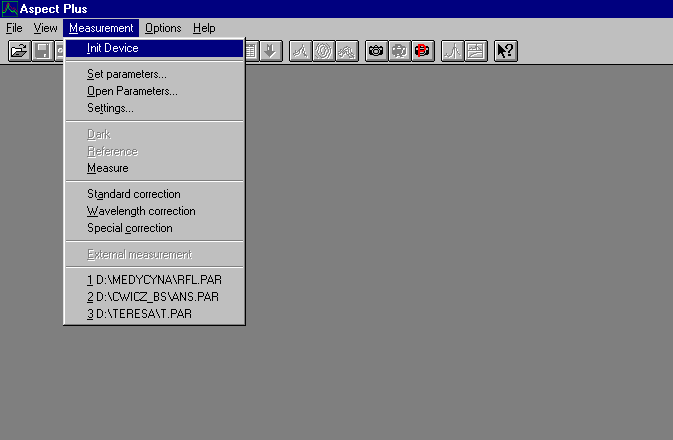Open the File menu
The image size is (673, 440).
pos(14,28)
